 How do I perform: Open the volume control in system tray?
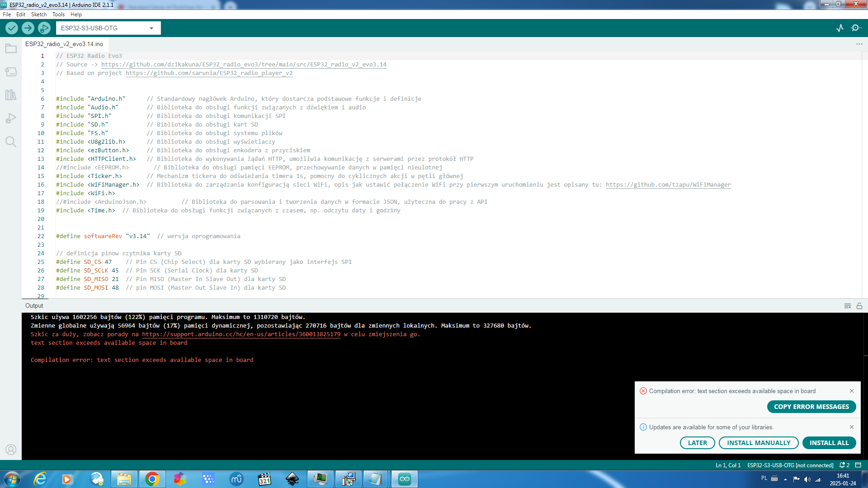click(x=807, y=479)
